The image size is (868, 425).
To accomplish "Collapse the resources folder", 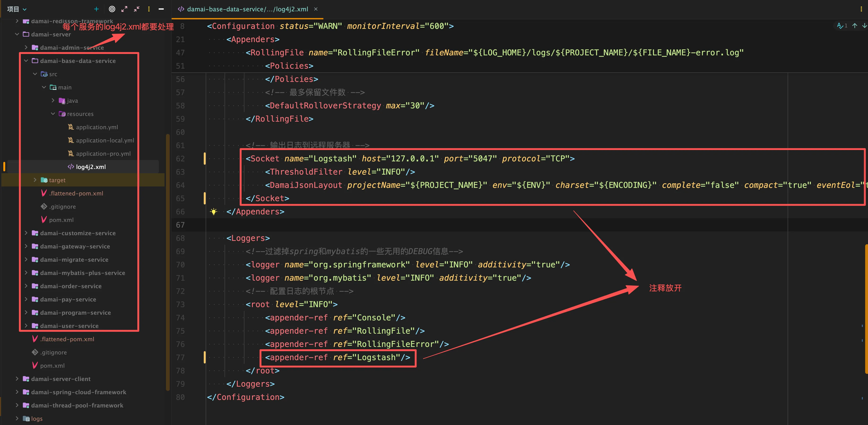I will [53, 114].
